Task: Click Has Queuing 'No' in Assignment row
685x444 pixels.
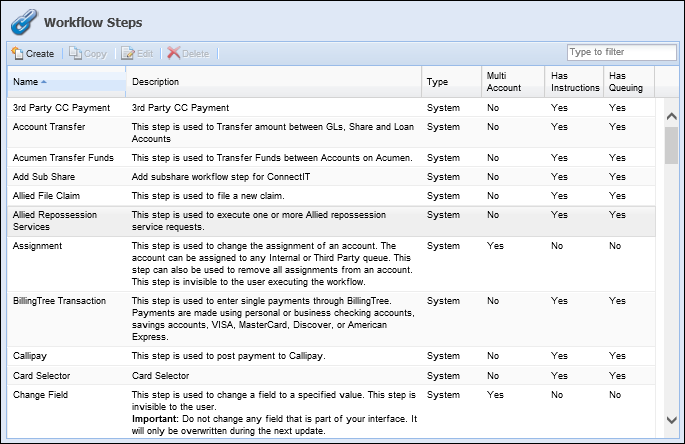Action: pos(615,246)
